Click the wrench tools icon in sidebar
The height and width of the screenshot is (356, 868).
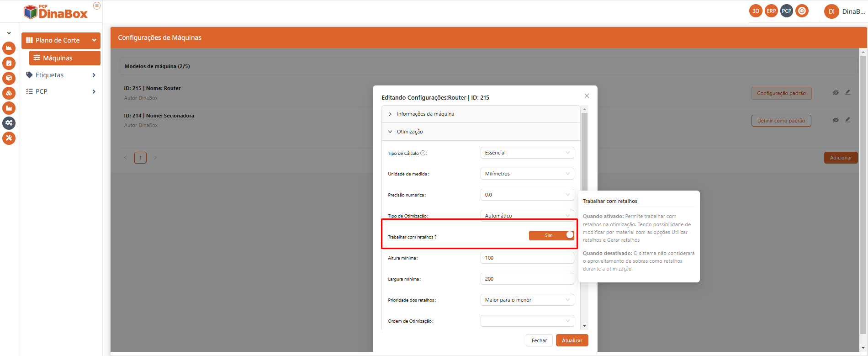pyautogui.click(x=9, y=138)
